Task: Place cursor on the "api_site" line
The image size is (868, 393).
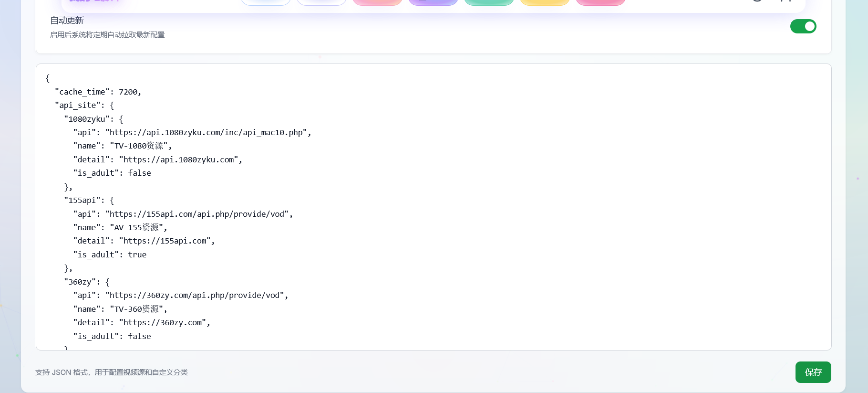Action: coord(84,105)
